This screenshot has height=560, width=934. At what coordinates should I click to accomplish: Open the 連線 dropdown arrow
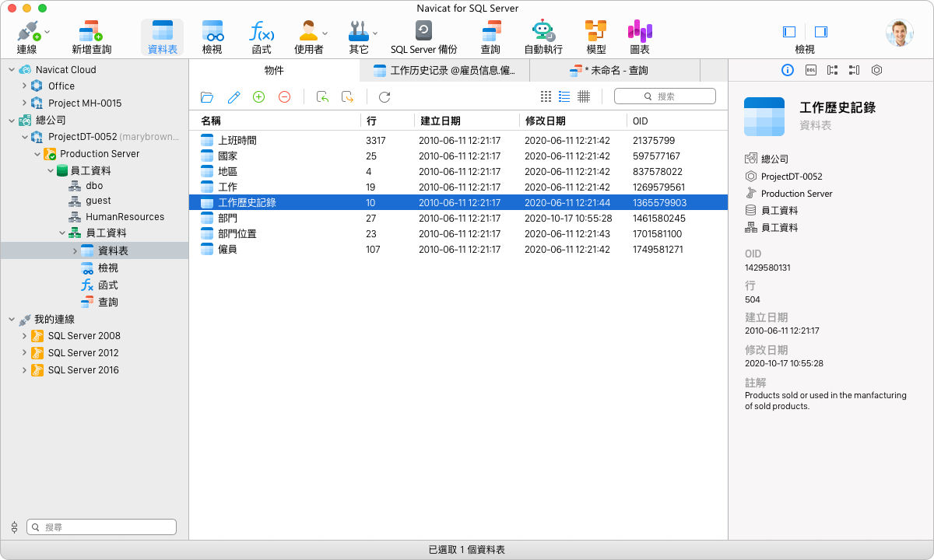(x=47, y=32)
